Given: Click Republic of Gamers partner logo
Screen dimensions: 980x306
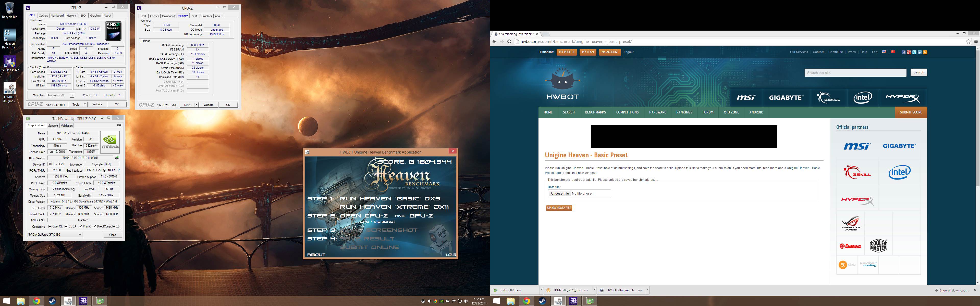Looking at the screenshot, I should pos(851,224).
